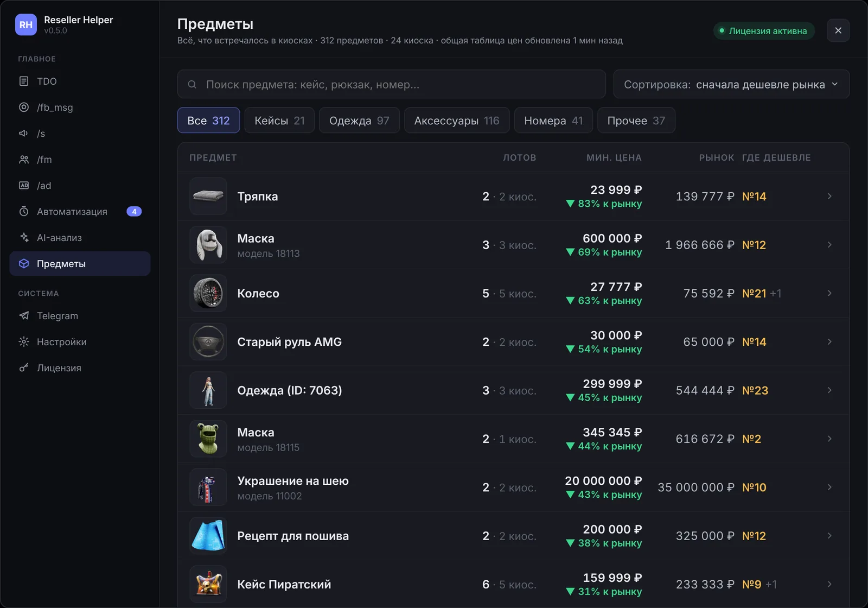Click the МИН. ЦЕНА column header

pos(614,157)
